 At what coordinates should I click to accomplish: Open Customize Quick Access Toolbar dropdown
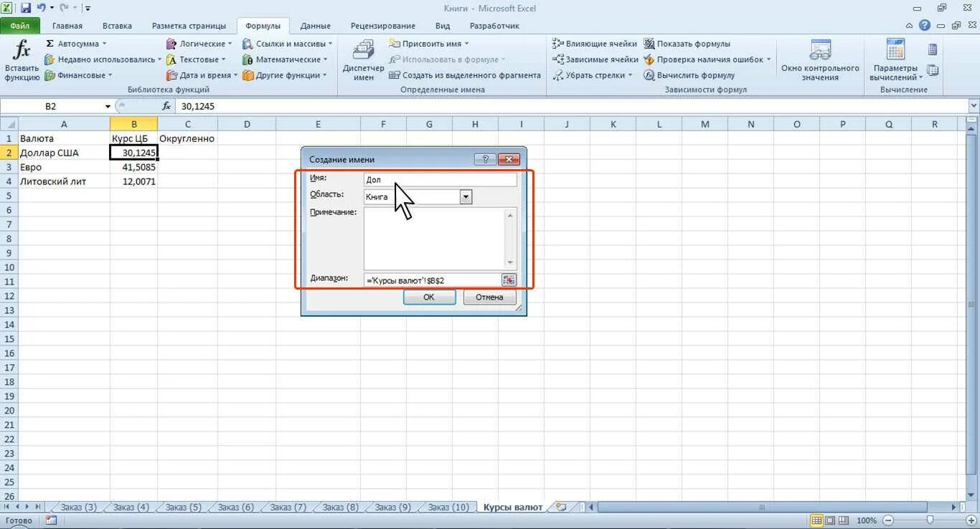tap(88, 9)
